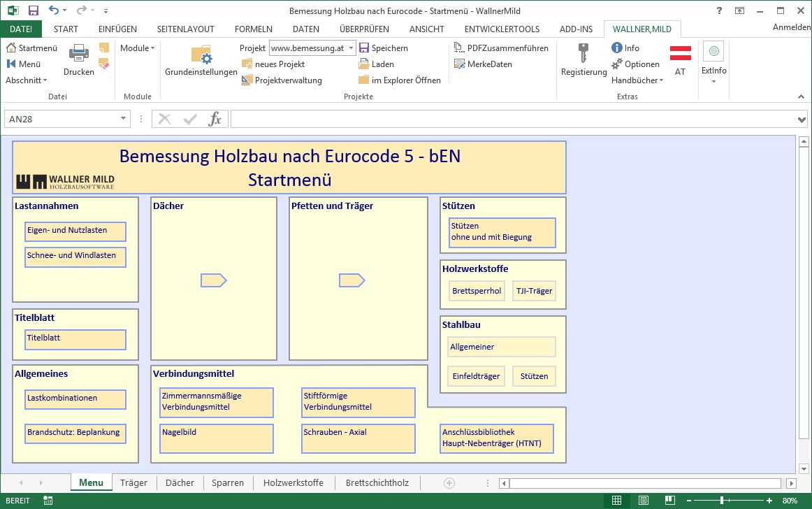Switch to ENTWICKLERTOOLS ribbon tab

[502, 29]
